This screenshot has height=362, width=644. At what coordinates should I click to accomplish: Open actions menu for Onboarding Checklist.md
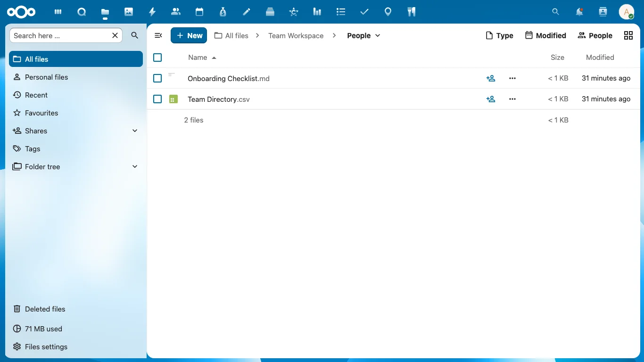pos(512,78)
